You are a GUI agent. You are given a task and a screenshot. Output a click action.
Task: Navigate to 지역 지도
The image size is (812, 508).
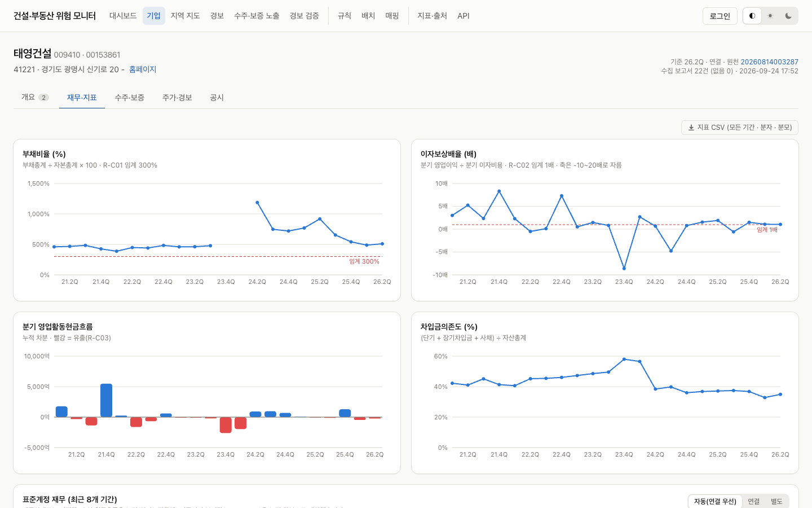[x=186, y=16]
